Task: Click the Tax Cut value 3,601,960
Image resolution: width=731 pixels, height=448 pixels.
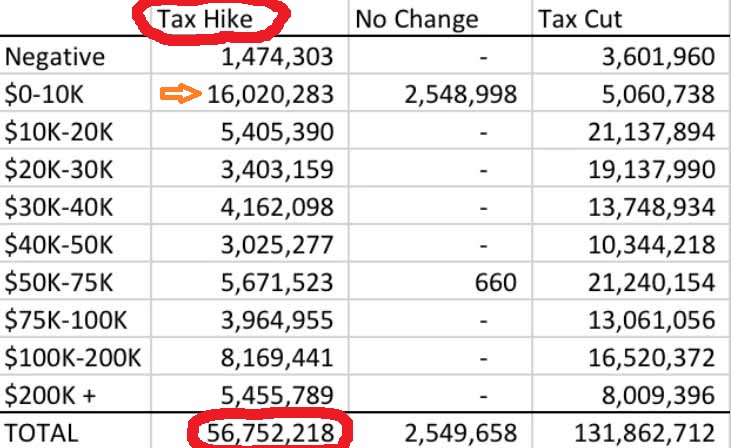Action: pyautogui.click(x=658, y=57)
